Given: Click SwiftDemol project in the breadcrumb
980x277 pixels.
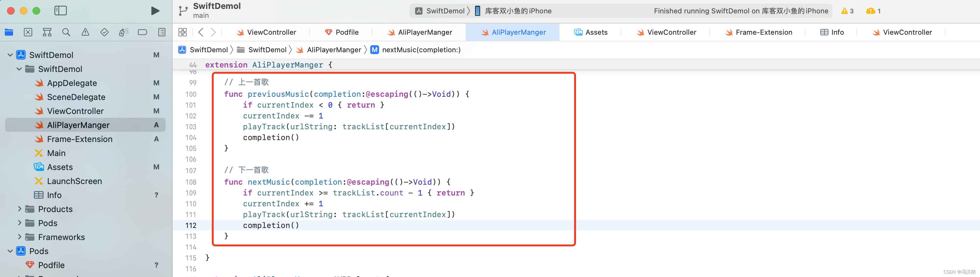Looking at the screenshot, I should [203, 50].
